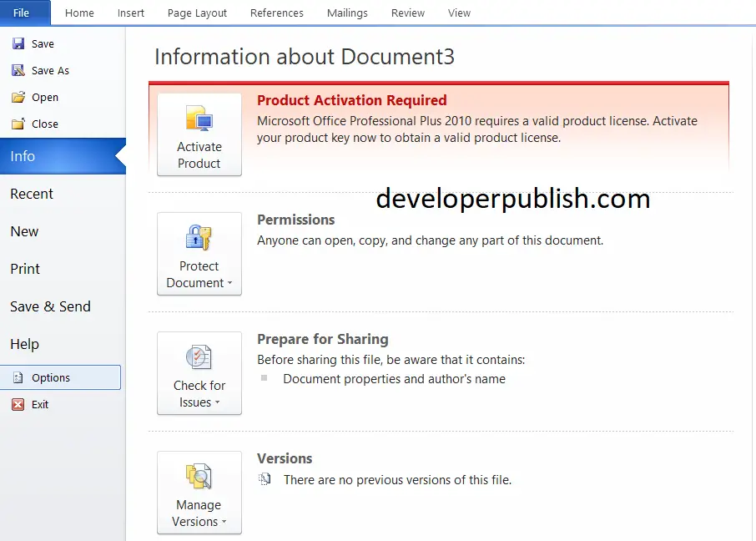Switch to the Home ribbon tab
The height and width of the screenshot is (541, 756).
(79, 13)
